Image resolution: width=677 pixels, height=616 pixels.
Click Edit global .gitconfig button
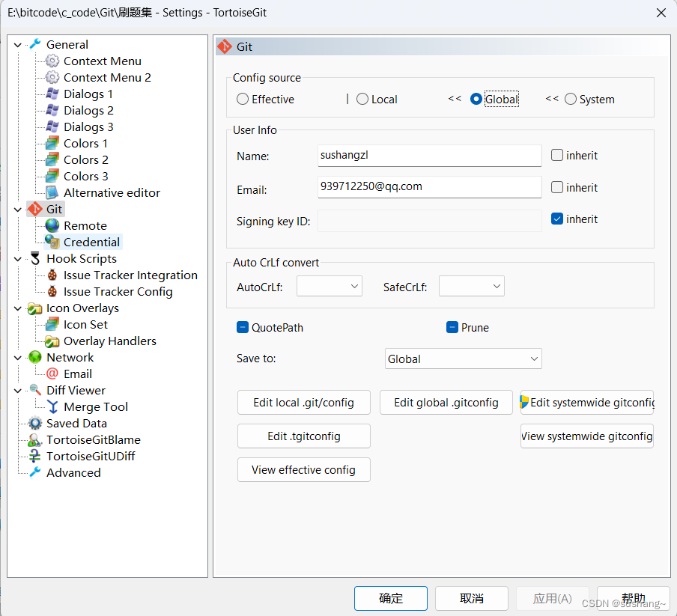point(446,402)
